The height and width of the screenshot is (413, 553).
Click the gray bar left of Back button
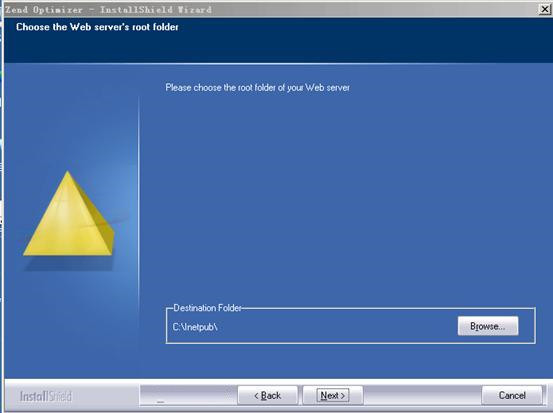pos(189,395)
